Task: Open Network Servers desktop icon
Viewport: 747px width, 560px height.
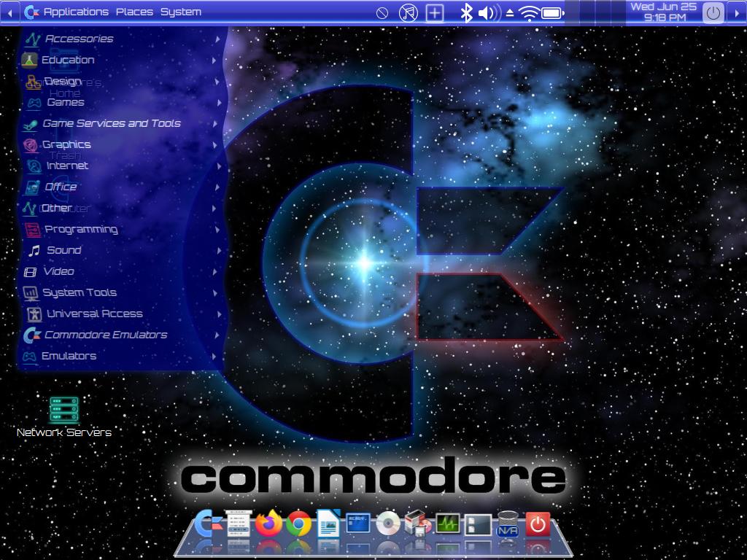Action: tap(64, 416)
